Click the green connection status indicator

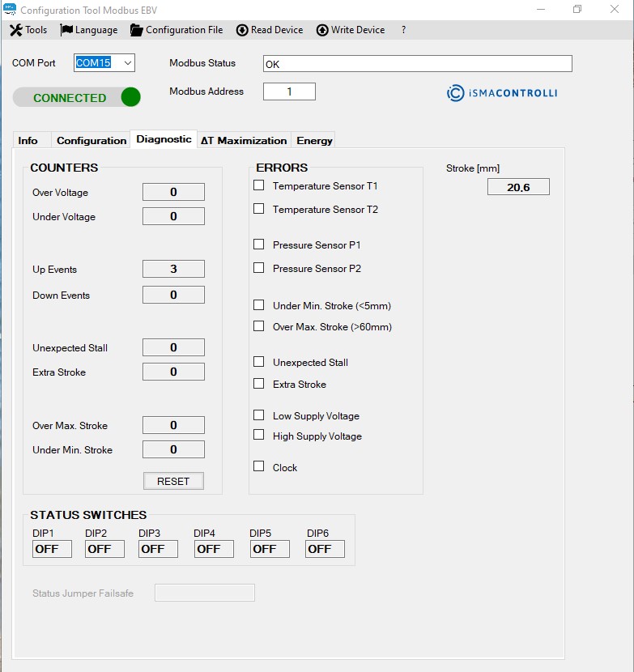130,97
